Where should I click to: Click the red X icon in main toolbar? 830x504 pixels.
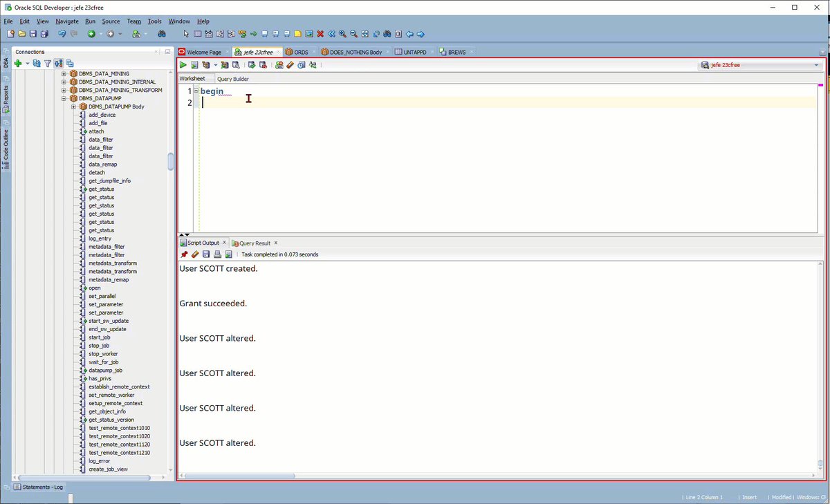click(320, 34)
